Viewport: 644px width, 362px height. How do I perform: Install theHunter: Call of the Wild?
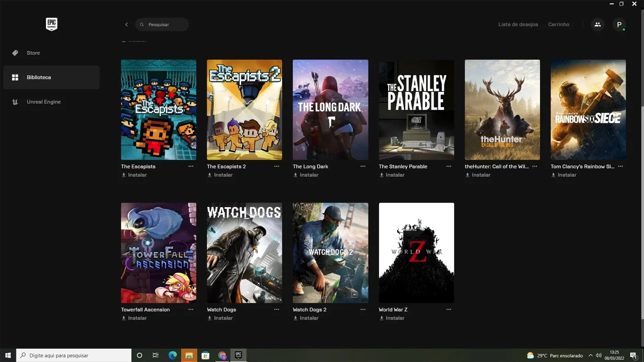coord(478,175)
